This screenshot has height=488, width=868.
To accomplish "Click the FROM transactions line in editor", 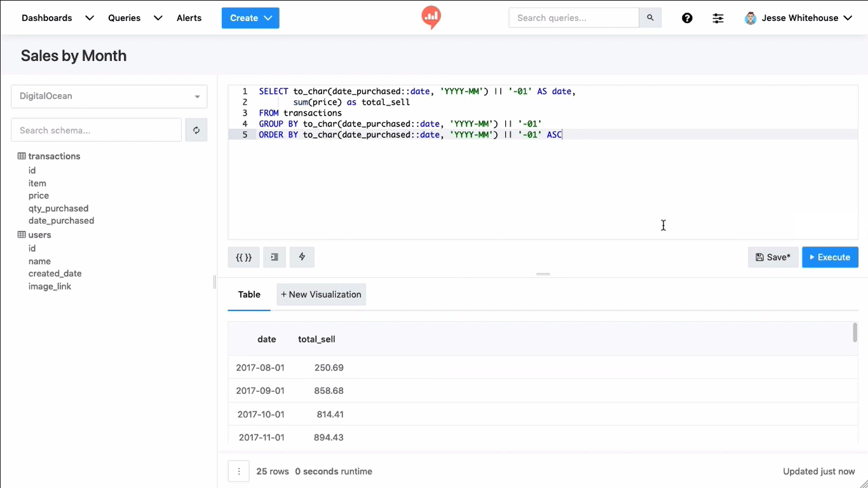I will [301, 113].
